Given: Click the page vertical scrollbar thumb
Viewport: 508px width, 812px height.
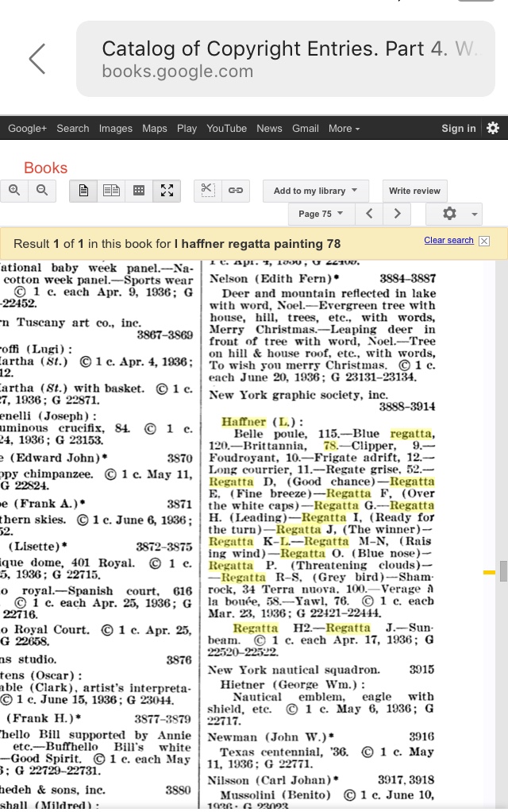Looking at the screenshot, I should click(503, 571).
